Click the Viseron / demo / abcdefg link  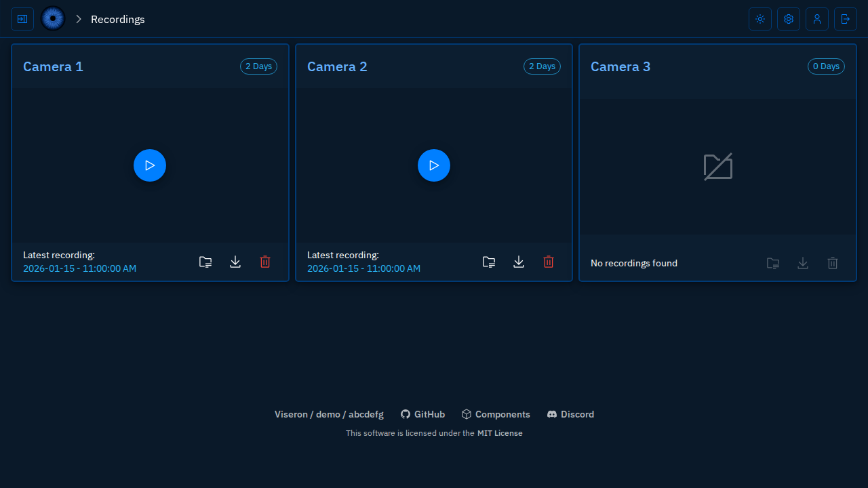(x=329, y=414)
